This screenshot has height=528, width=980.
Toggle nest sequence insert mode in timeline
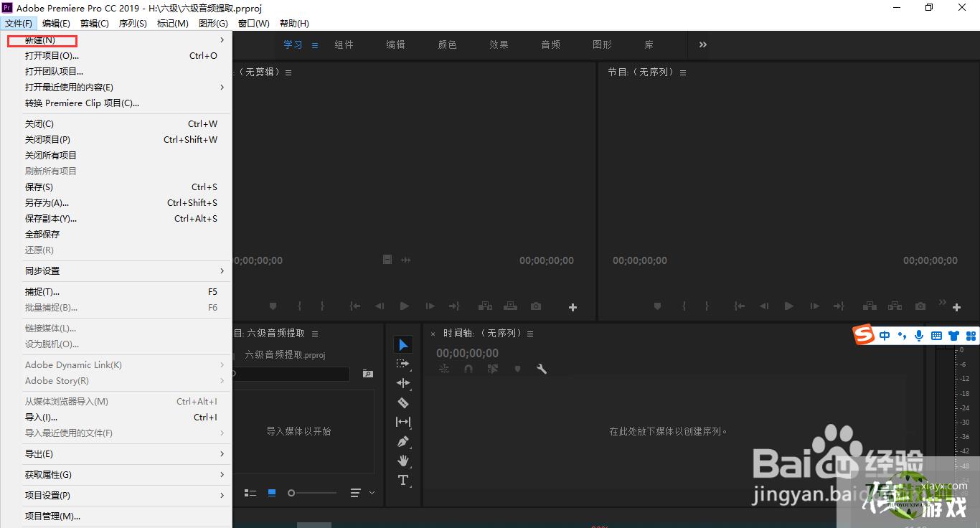(x=444, y=369)
